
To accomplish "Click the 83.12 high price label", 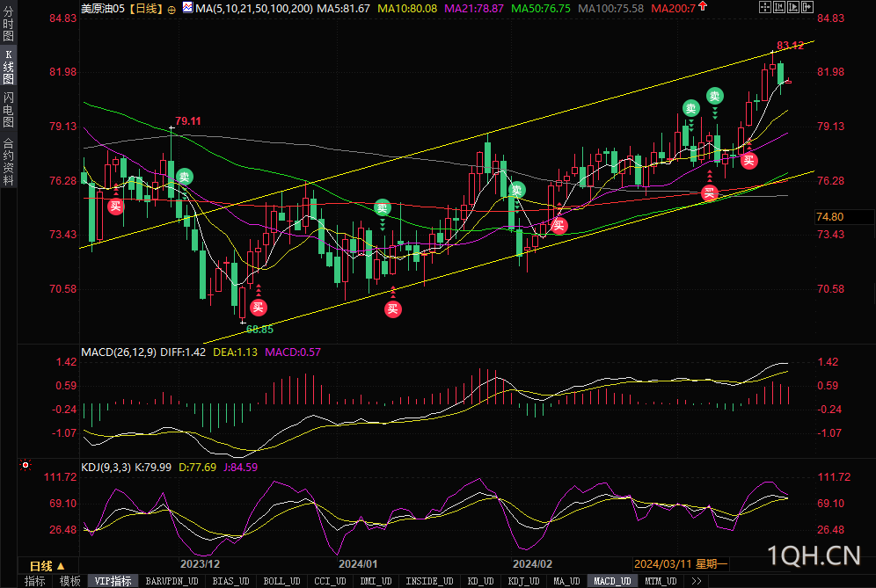I will (790, 45).
